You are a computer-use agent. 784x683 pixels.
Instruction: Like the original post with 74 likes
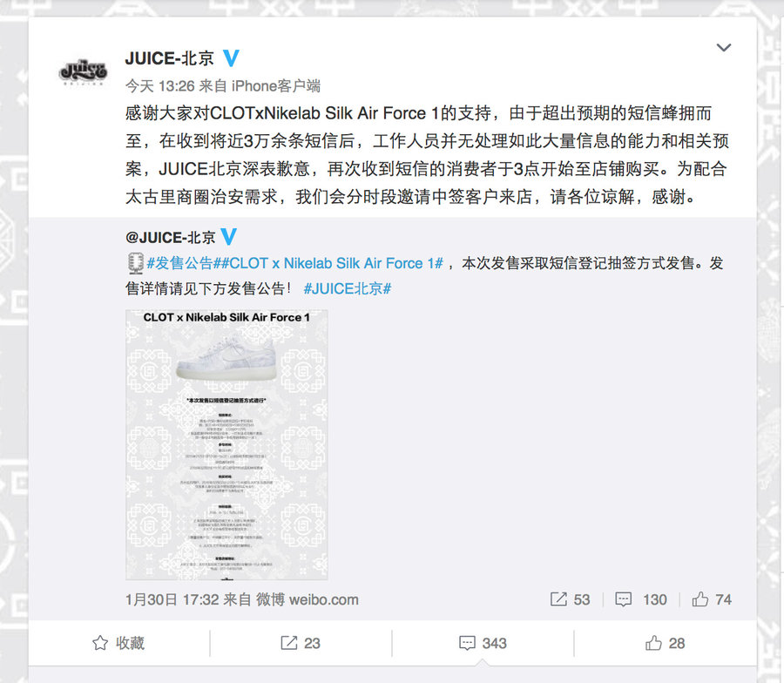click(712, 599)
